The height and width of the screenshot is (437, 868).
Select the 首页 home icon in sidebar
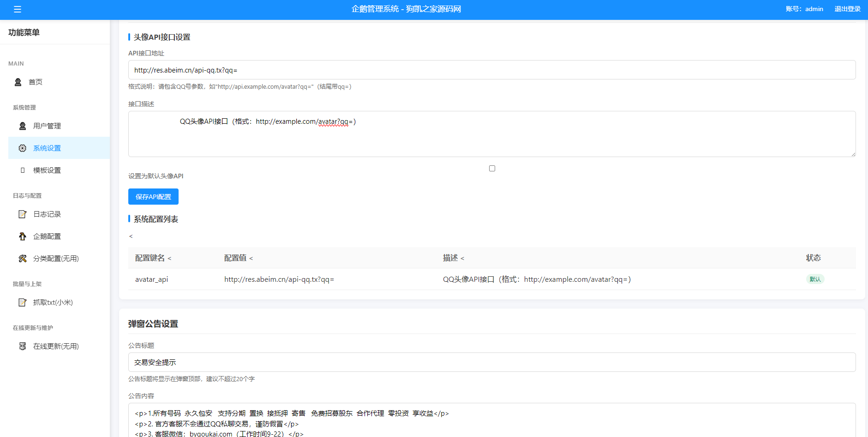(18, 82)
